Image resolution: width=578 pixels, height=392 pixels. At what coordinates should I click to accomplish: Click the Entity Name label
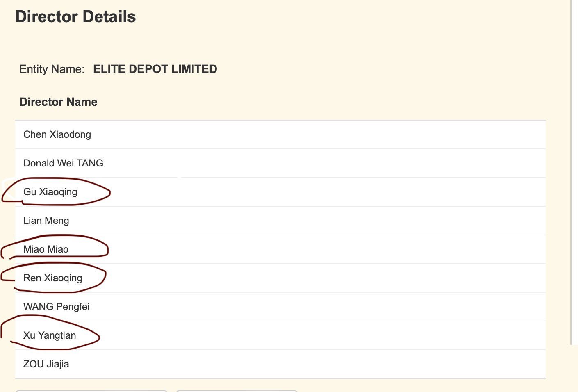coord(52,69)
